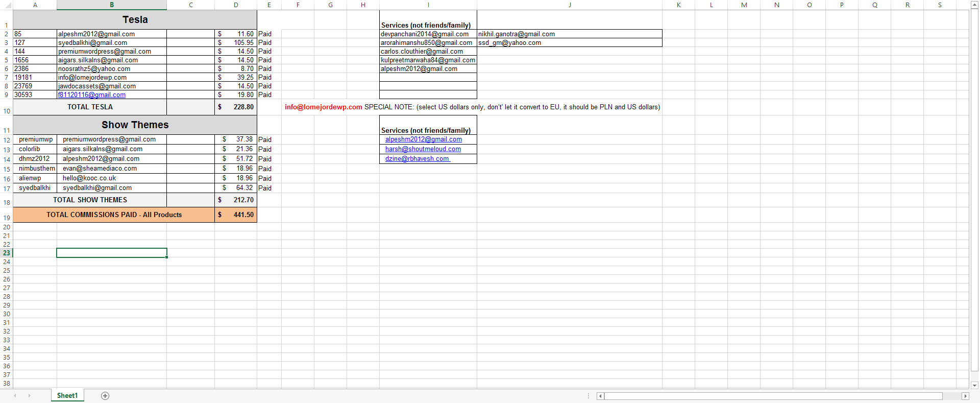Select arorahimanshu850@gmail.com cell
The height and width of the screenshot is (403, 980).
point(428,43)
